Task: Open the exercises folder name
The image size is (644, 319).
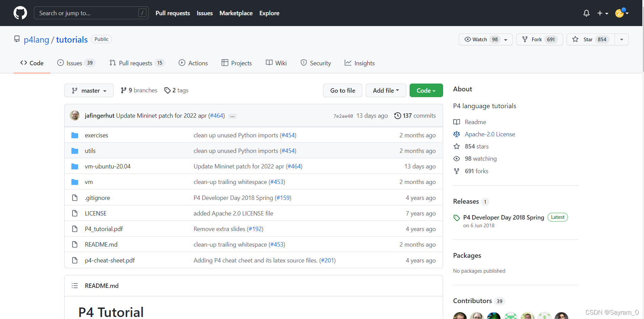Action: (x=96, y=135)
